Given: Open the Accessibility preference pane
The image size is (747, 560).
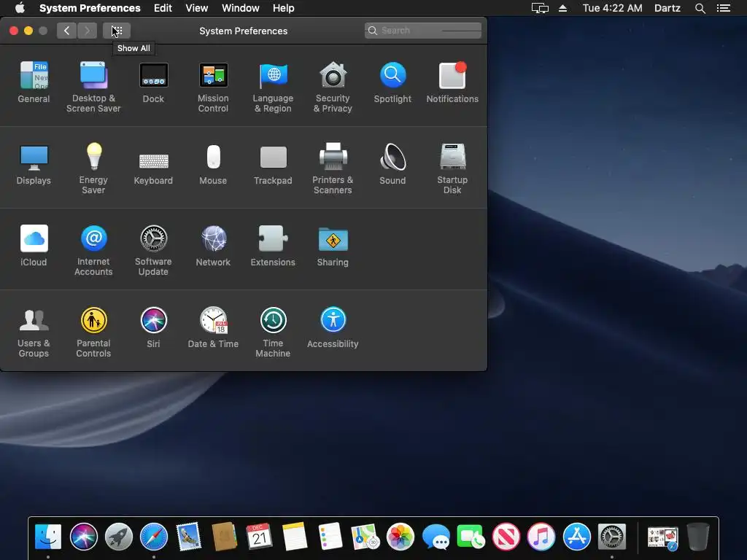Looking at the screenshot, I should [x=333, y=327].
